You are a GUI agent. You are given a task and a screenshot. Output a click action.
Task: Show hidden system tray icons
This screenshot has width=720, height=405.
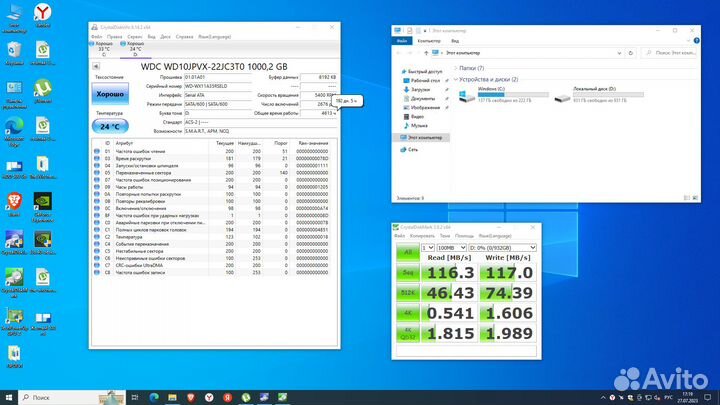603,398
